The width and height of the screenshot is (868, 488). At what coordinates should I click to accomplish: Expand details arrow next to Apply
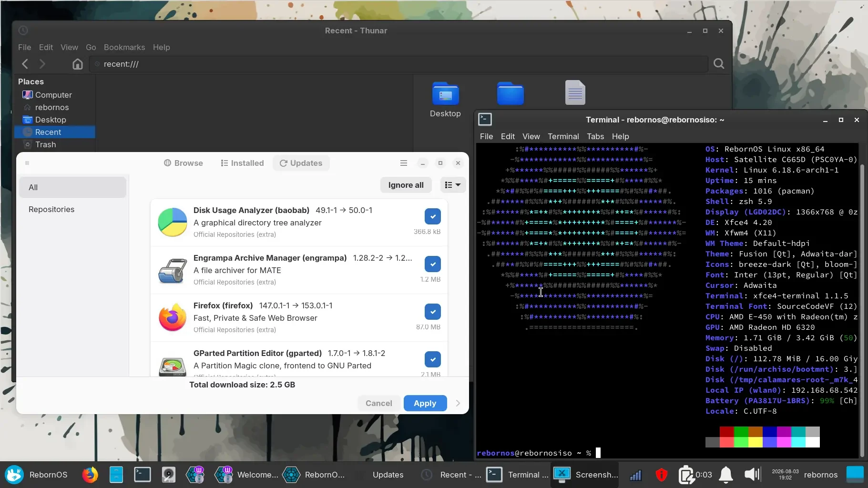click(458, 403)
